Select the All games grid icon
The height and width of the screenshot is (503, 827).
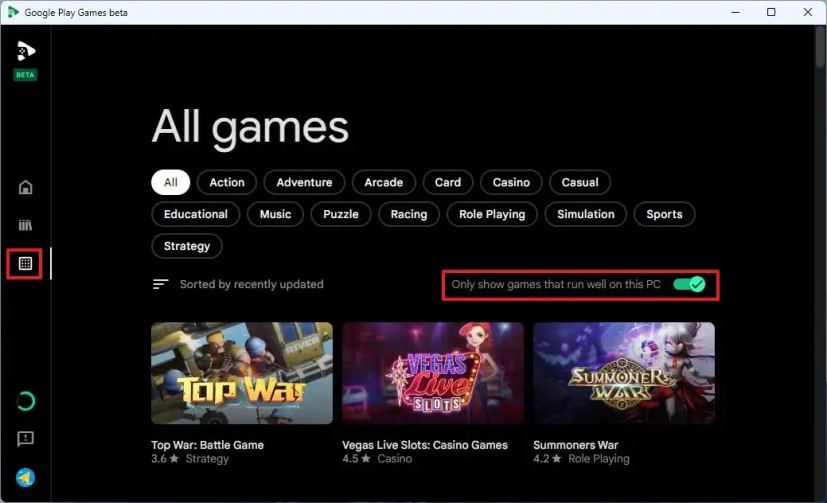pyautogui.click(x=25, y=263)
